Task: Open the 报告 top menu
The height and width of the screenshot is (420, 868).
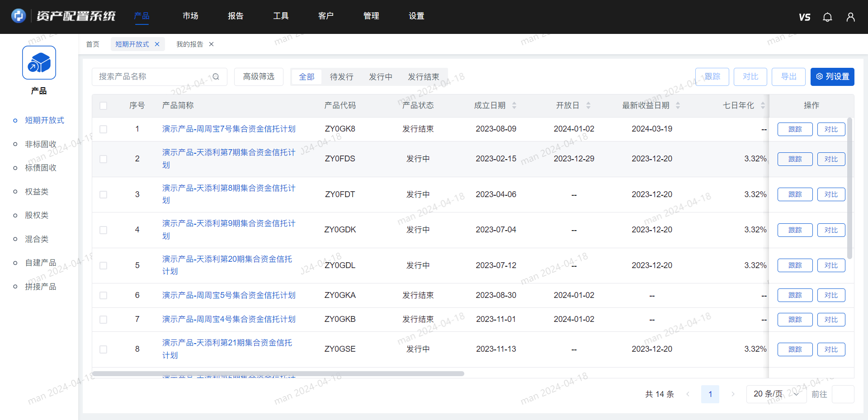Action: (x=236, y=16)
